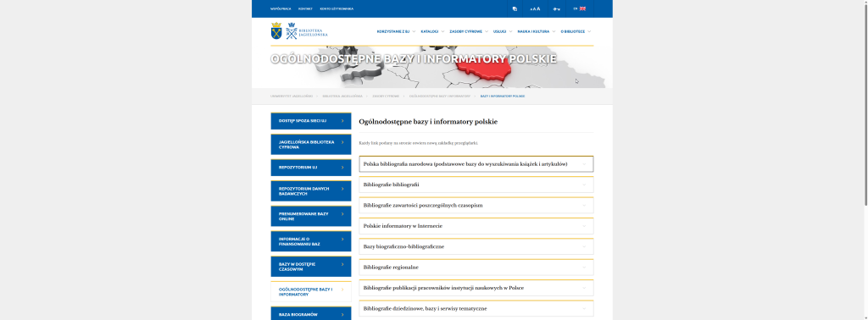
Task: Expand Bibliografie regionalne chevron
Action: 584,268
